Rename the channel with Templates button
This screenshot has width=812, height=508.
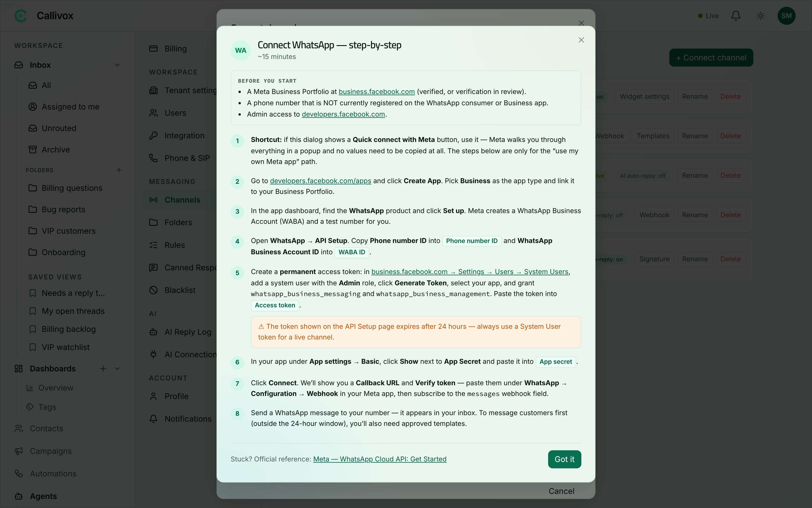point(695,136)
